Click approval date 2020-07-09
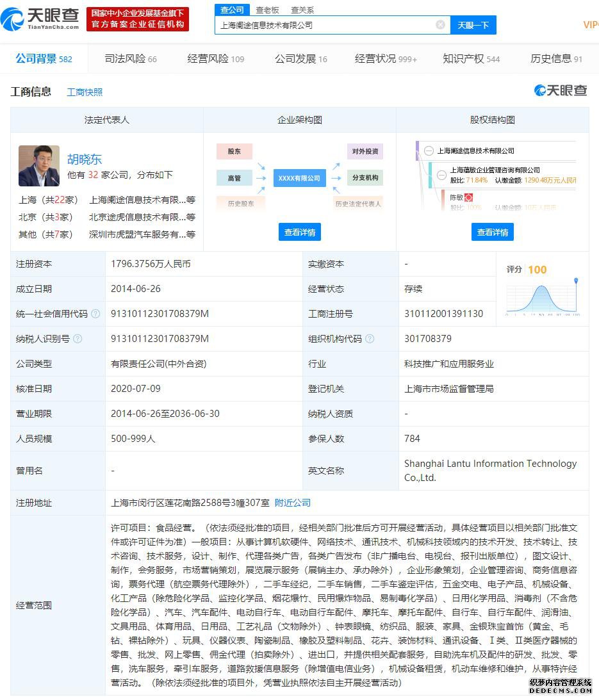Image resolution: width=599 pixels, height=700 pixels. (x=136, y=389)
